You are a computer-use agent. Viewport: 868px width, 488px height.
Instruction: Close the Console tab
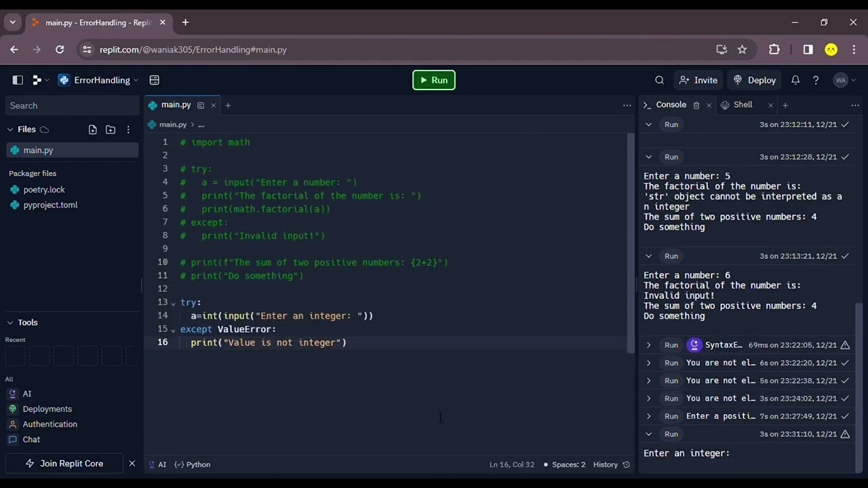click(x=709, y=105)
